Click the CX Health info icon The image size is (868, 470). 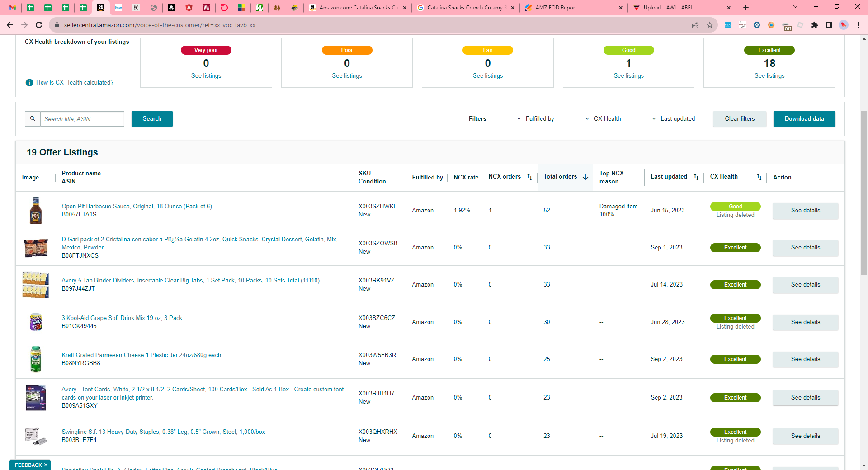[x=29, y=82]
